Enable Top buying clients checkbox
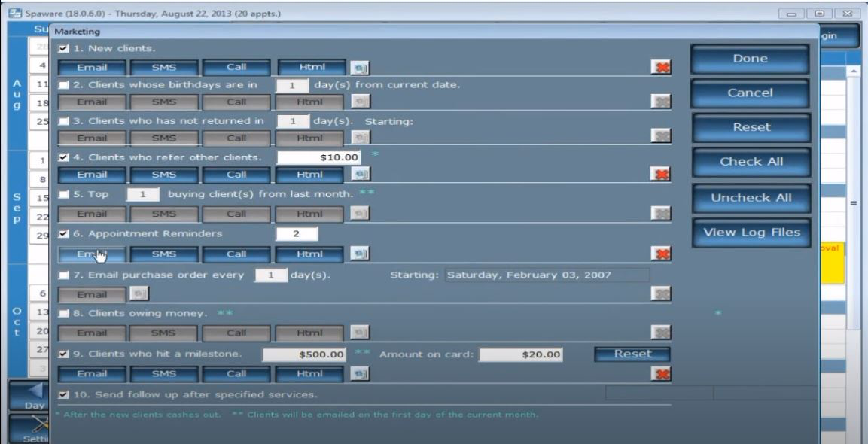This screenshot has width=868, height=444. click(x=64, y=195)
